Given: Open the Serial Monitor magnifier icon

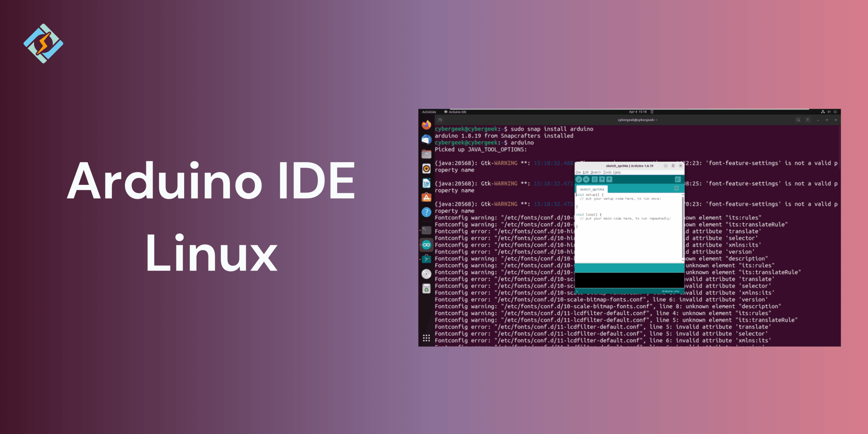Looking at the screenshot, I should pyautogui.click(x=677, y=179).
